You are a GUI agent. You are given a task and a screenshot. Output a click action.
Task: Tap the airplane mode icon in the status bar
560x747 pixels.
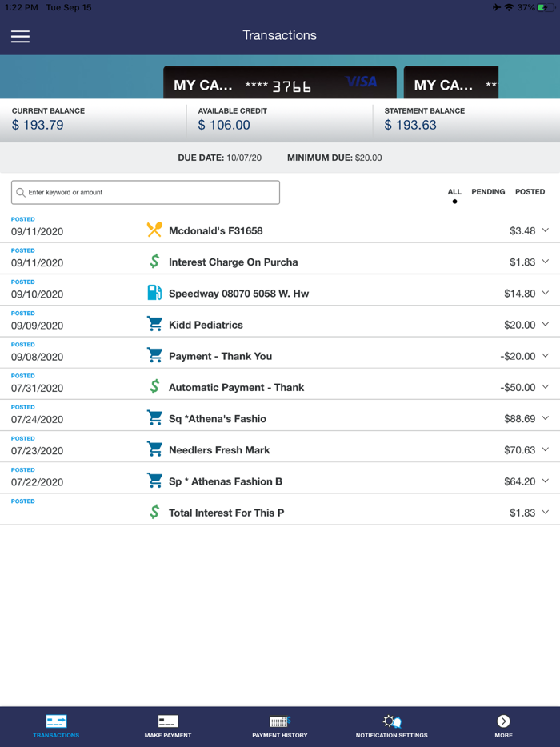pyautogui.click(x=497, y=8)
